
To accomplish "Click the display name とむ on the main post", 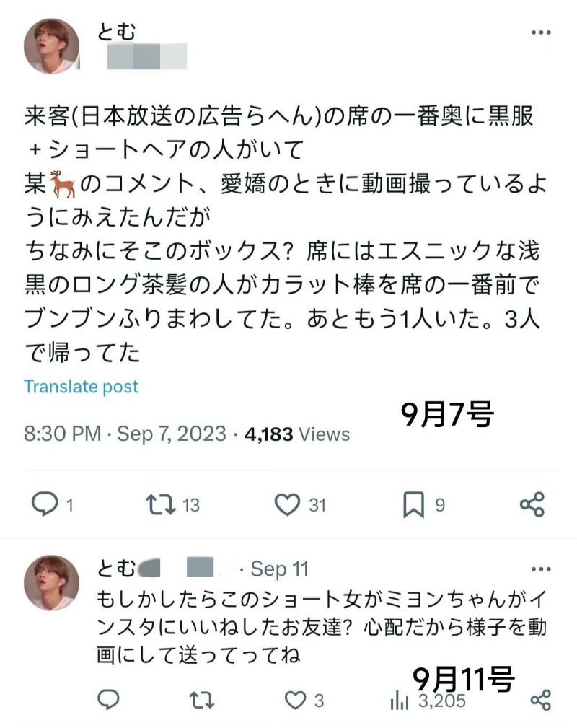I will [x=117, y=31].
